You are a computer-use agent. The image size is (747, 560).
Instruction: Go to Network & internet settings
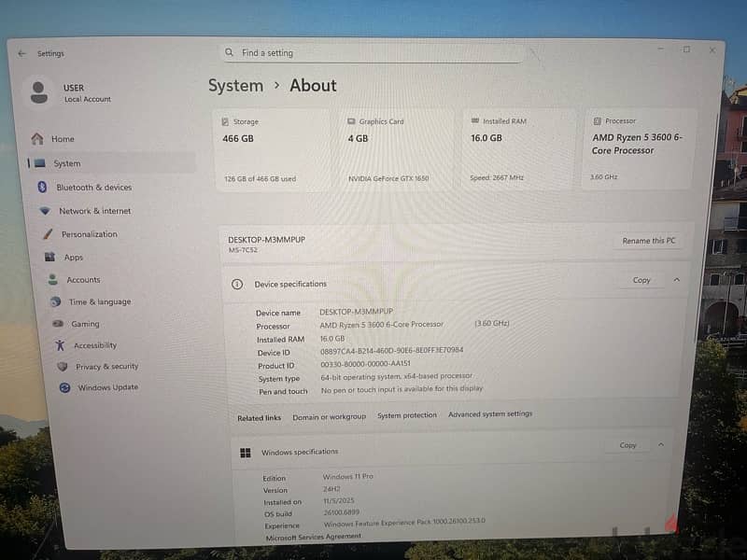click(95, 211)
